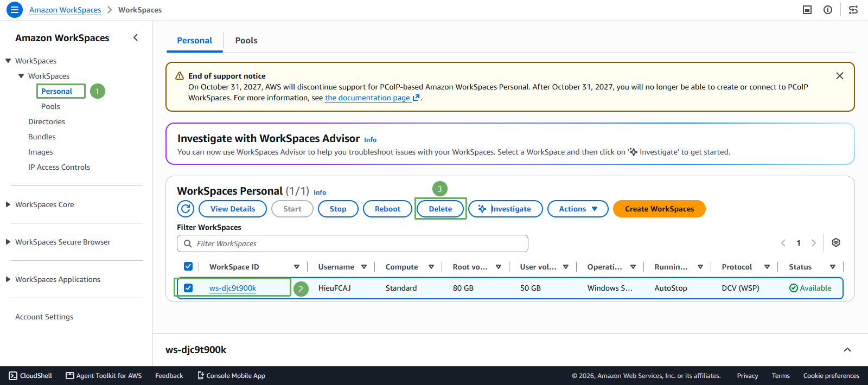Viewport: 868px width, 385px height.
Task: Open the Actions dropdown menu
Action: [x=578, y=209]
